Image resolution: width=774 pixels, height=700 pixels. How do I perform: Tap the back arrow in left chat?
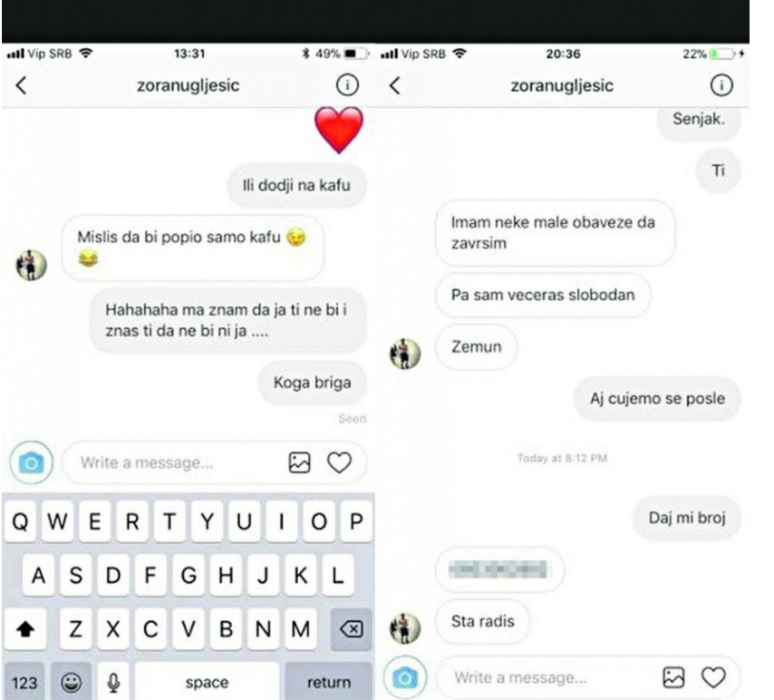pos(21,85)
